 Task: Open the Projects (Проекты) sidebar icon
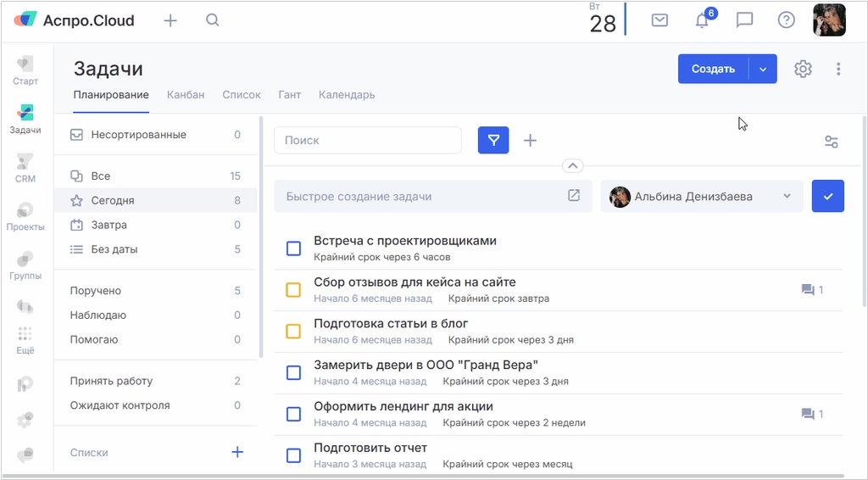[25, 215]
